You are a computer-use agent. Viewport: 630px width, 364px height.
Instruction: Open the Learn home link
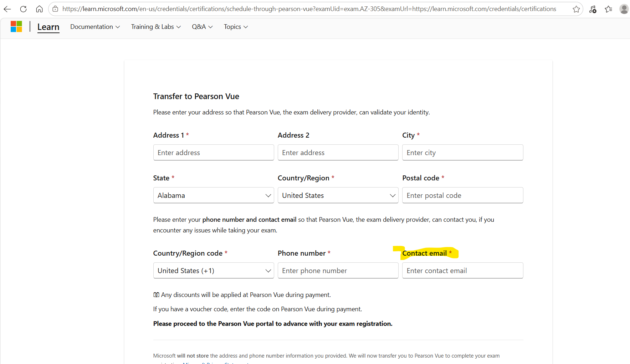click(48, 27)
